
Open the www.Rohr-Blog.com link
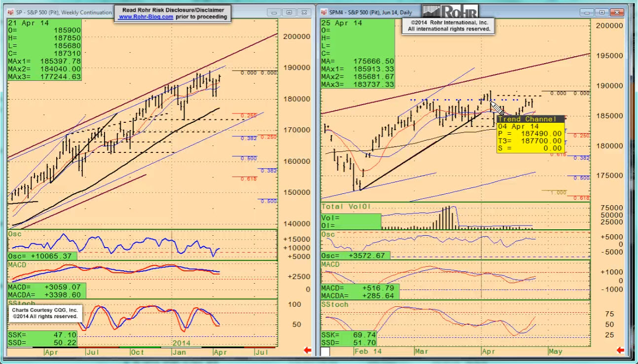click(x=146, y=17)
